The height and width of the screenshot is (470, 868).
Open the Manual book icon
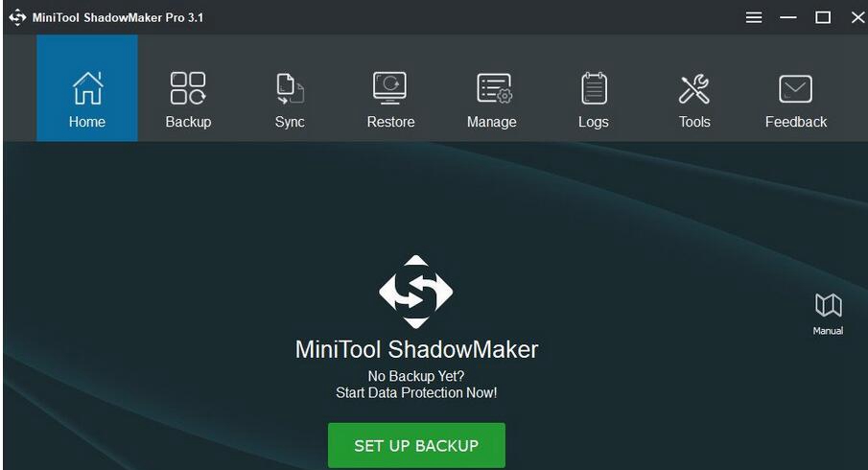[828, 315]
